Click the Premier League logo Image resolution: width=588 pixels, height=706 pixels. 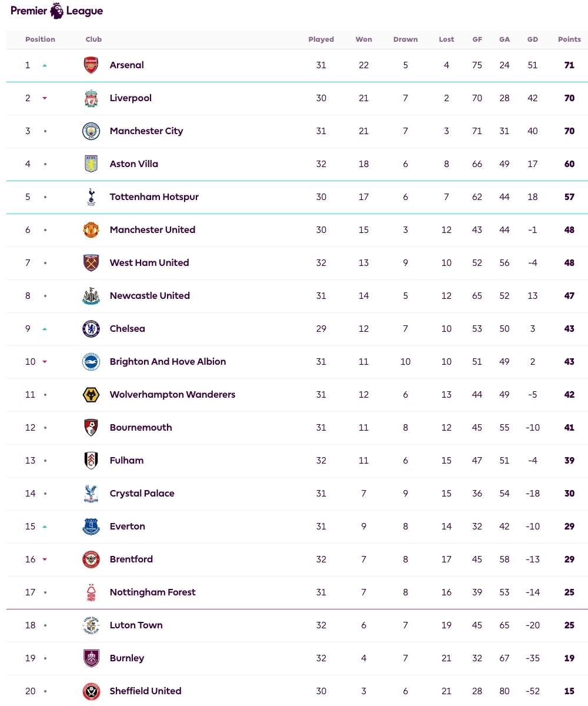tap(56, 11)
